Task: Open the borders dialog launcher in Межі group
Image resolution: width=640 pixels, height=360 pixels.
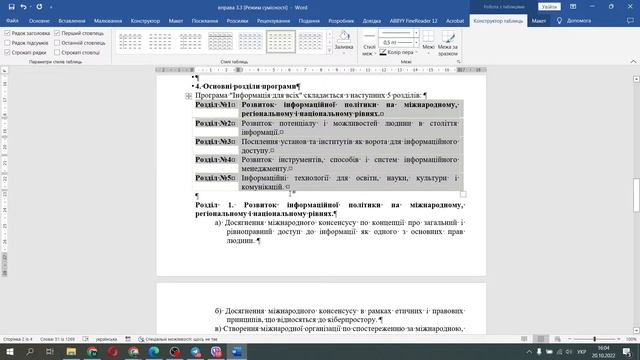Action: (458, 62)
